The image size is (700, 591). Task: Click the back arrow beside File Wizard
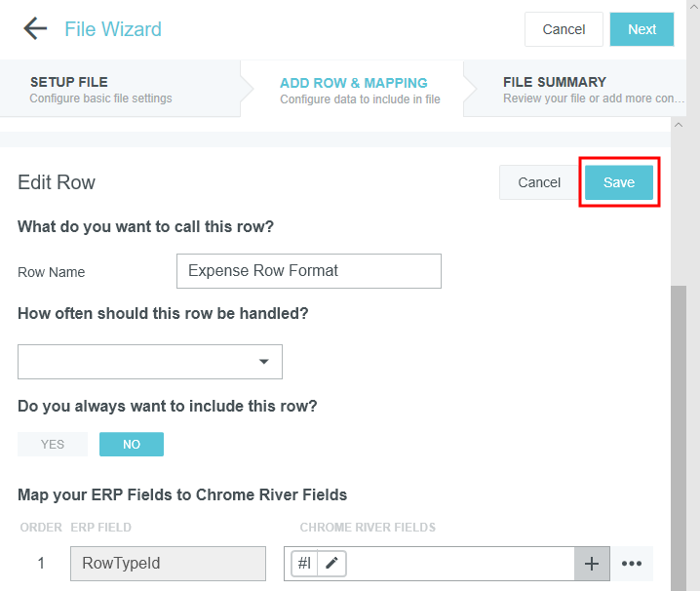pyautogui.click(x=35, y=28)
